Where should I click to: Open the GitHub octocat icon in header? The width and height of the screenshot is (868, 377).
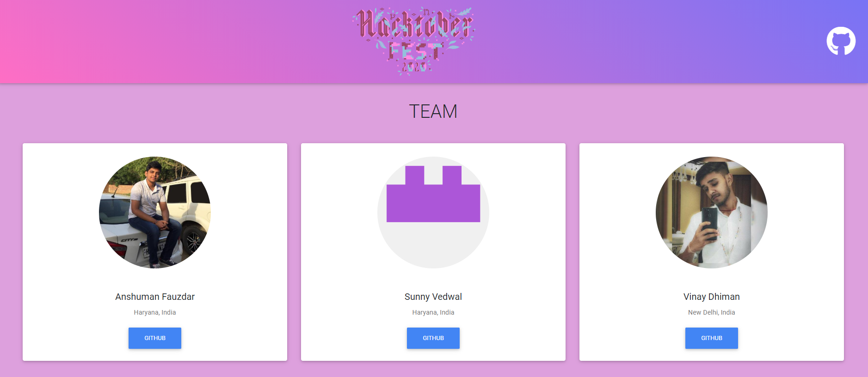pyautogui.click(x=841, y=41)
